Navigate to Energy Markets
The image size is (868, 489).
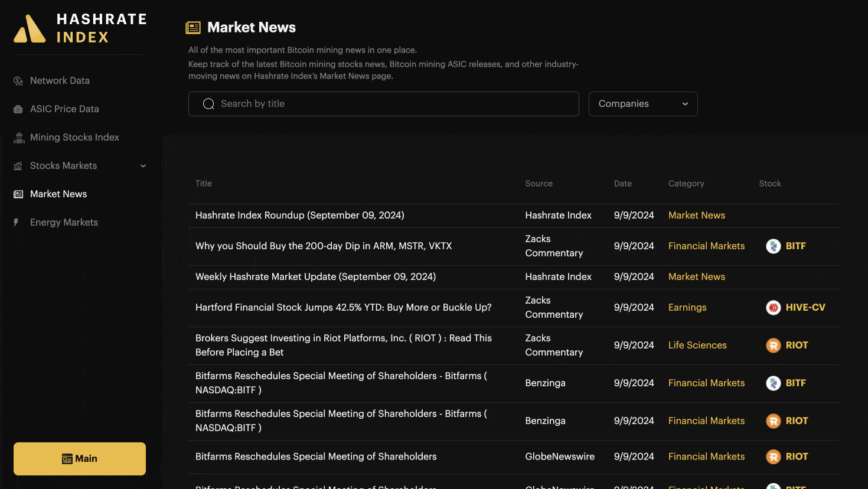point(64,223)
